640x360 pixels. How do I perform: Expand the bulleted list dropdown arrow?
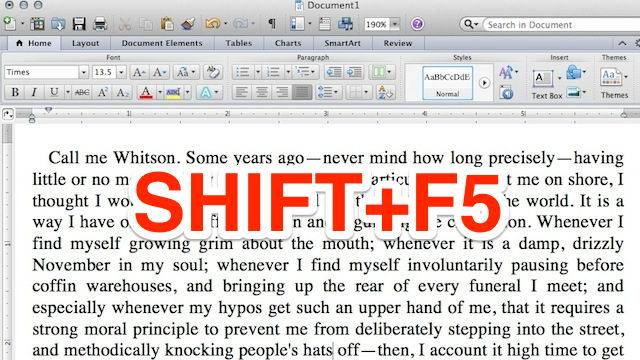point(258,73)
